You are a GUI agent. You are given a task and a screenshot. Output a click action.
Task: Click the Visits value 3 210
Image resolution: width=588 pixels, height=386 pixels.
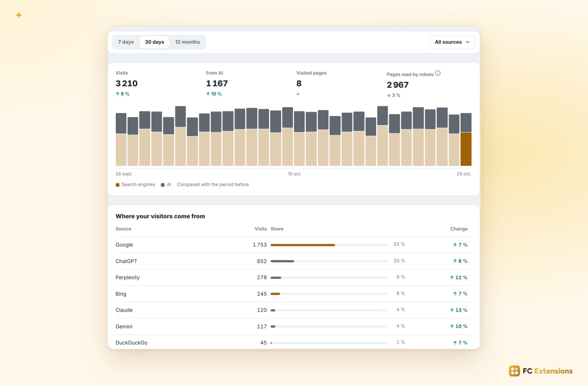[126, 83]
